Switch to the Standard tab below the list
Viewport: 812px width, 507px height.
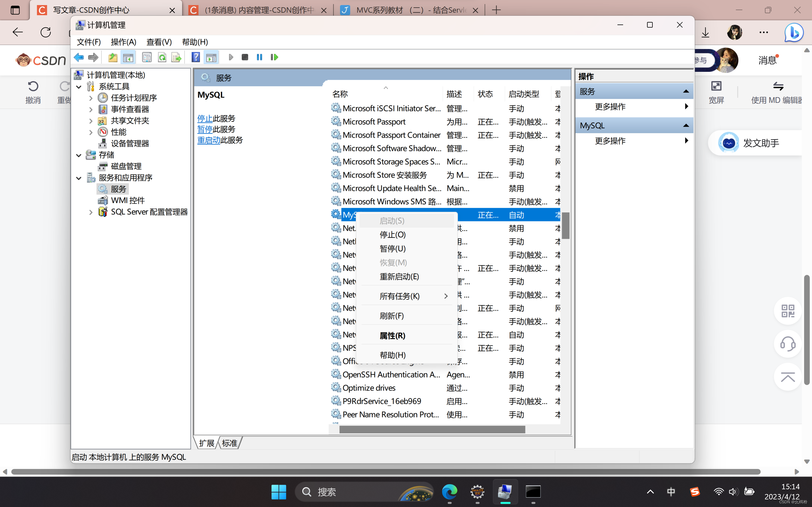click(230, 443)
